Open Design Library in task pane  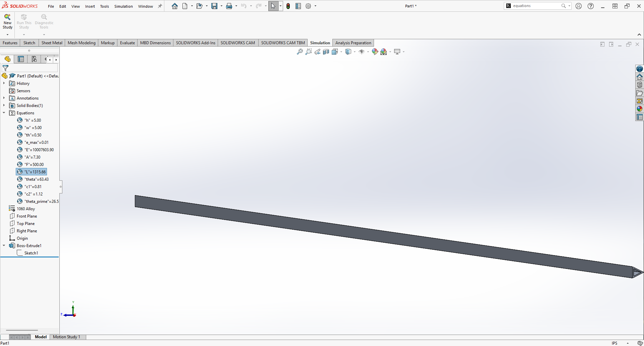coord(640,85)
